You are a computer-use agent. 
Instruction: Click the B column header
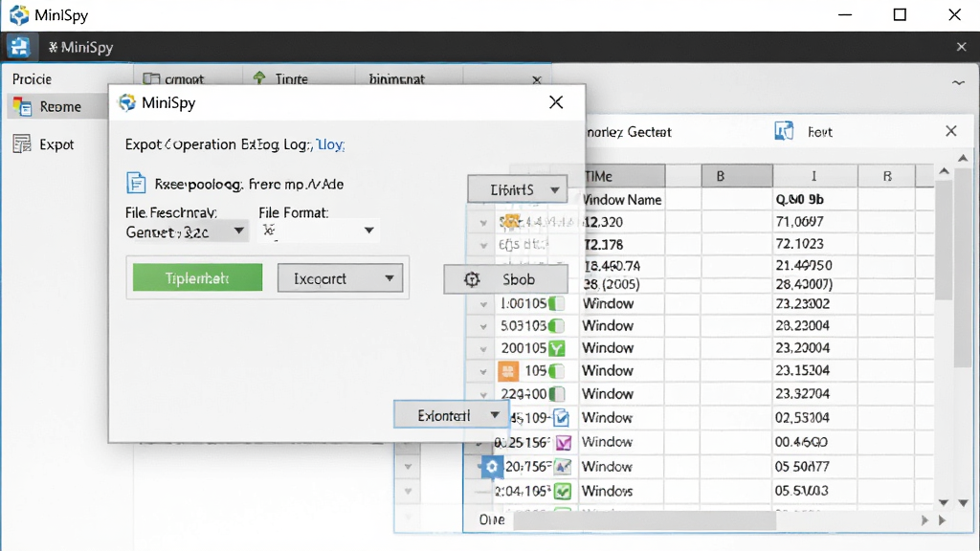(x=737, y=176)
